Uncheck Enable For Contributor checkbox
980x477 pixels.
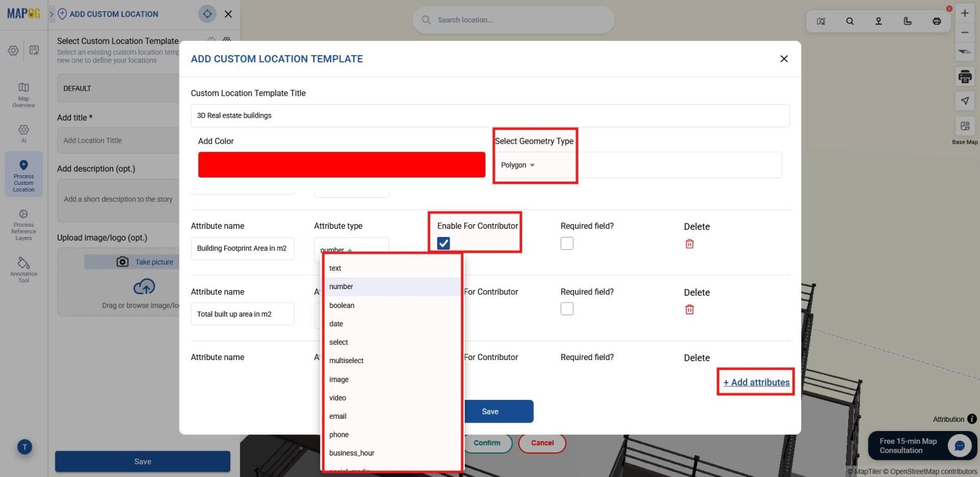(x=443, y=243)
